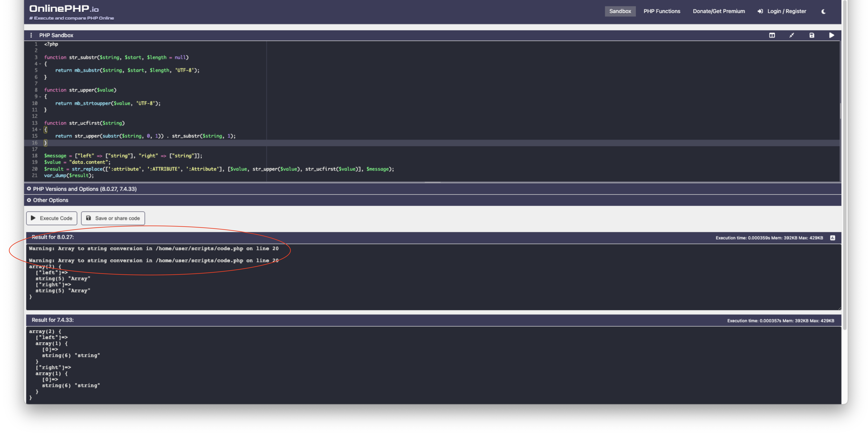The height and width of the screenshot is (436, 868).
Task: Click line number 18 in gutter
Action: (35, 156)
